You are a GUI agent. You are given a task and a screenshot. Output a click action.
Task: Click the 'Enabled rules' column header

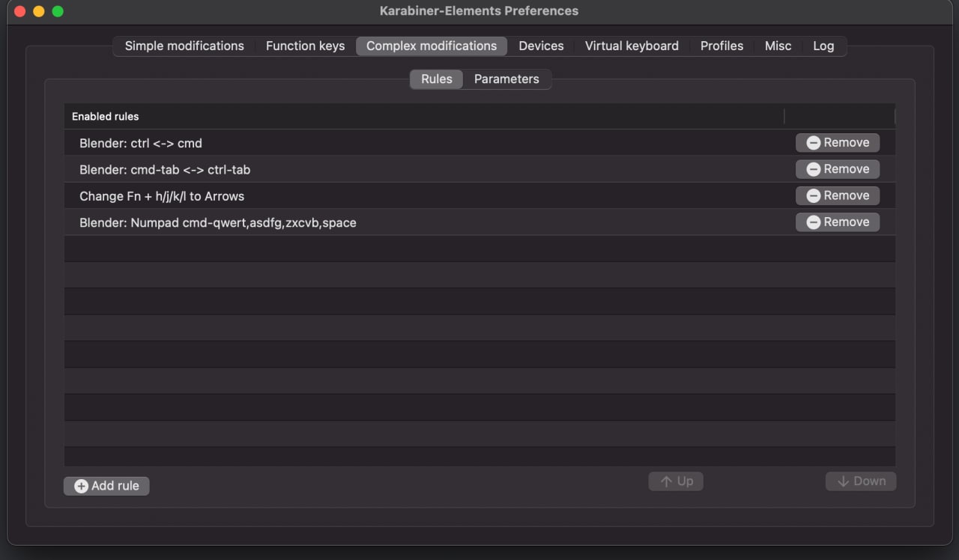point(424,116)
